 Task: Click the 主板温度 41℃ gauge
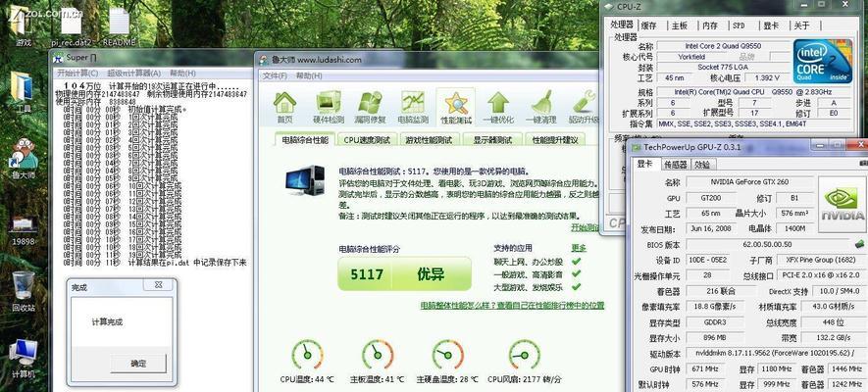pyautogui.click(x=378, y=355)
